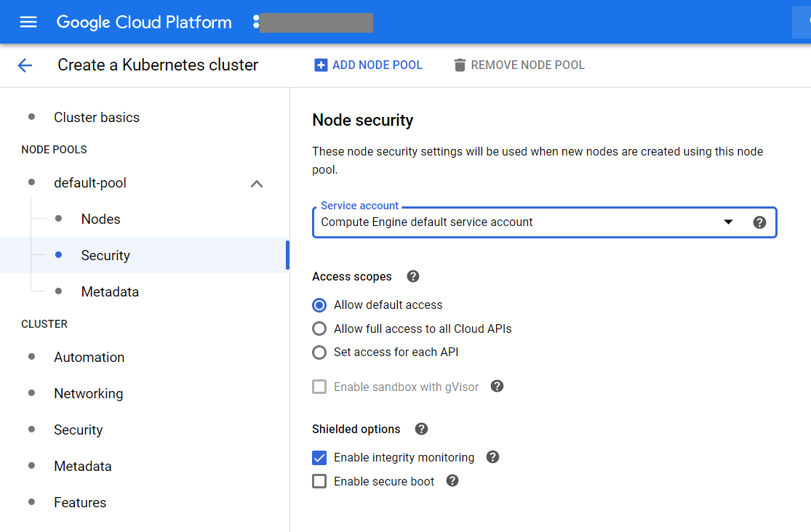This screenshot has width=811, height=532.
Task: Go back with the left arrow
Action: (25, 65)
